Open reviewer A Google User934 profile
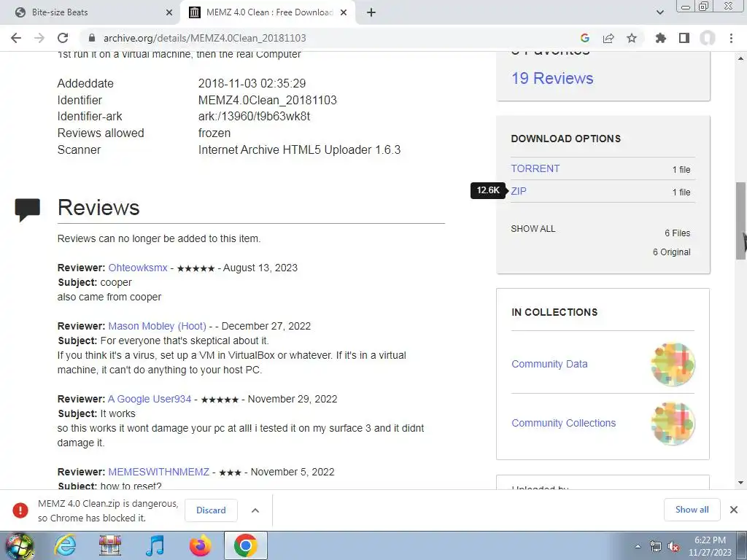This screenshot has height=560, width=747. pos(149,399)
